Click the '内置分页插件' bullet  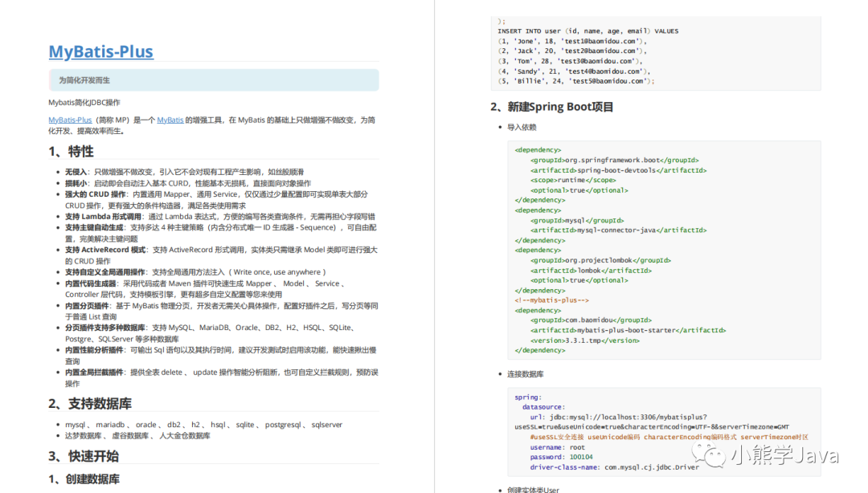point(222,311)
